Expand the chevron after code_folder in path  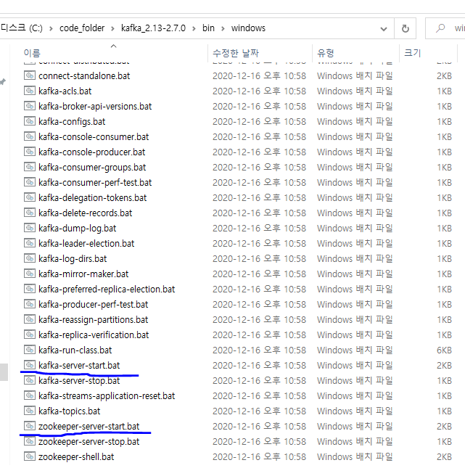pyautogui.click(x=112, y=28)
